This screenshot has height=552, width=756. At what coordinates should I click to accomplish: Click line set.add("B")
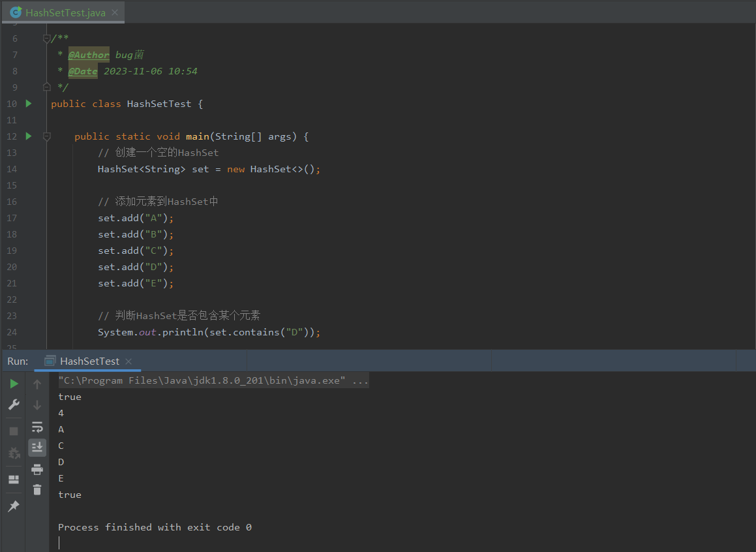pyautogui.click(x=136, y=235)
